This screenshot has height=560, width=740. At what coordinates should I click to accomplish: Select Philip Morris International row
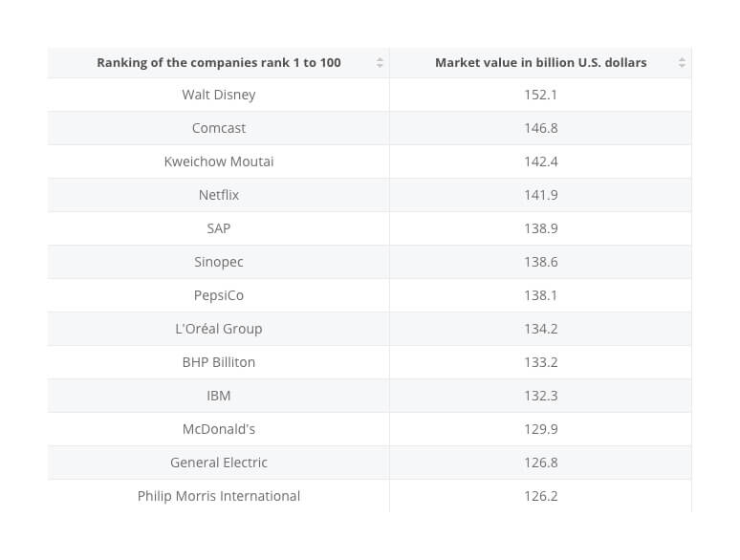(x=219, y=496)
